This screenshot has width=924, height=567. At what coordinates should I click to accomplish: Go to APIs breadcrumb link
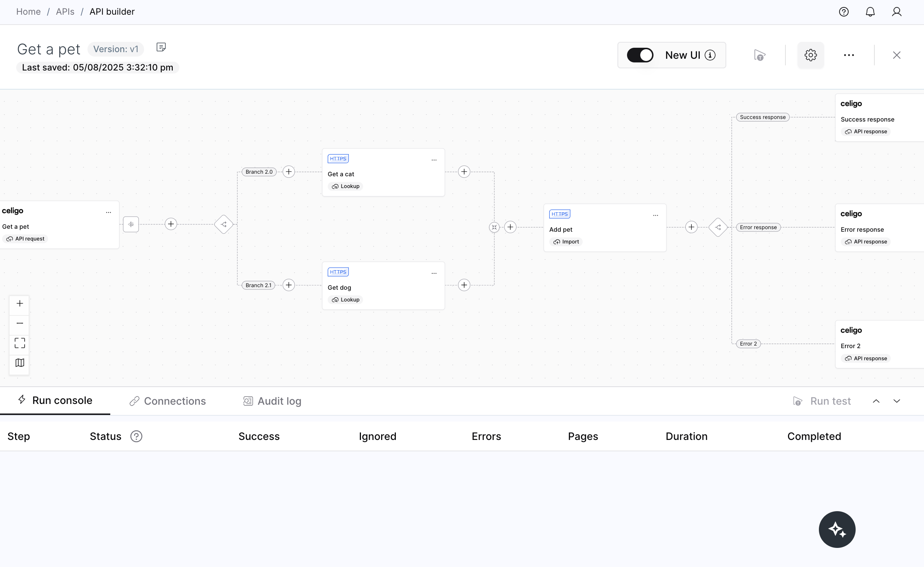(65, 12)
